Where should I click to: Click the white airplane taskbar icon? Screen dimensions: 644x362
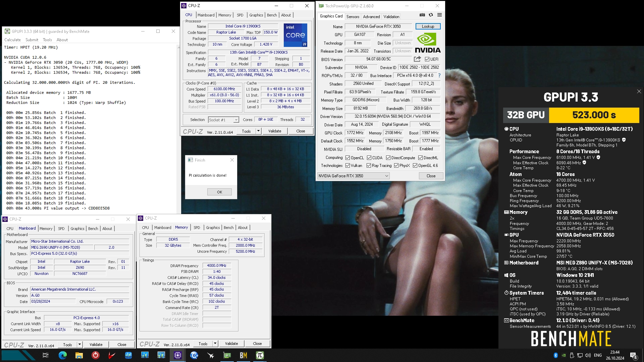tap(210, 355)
